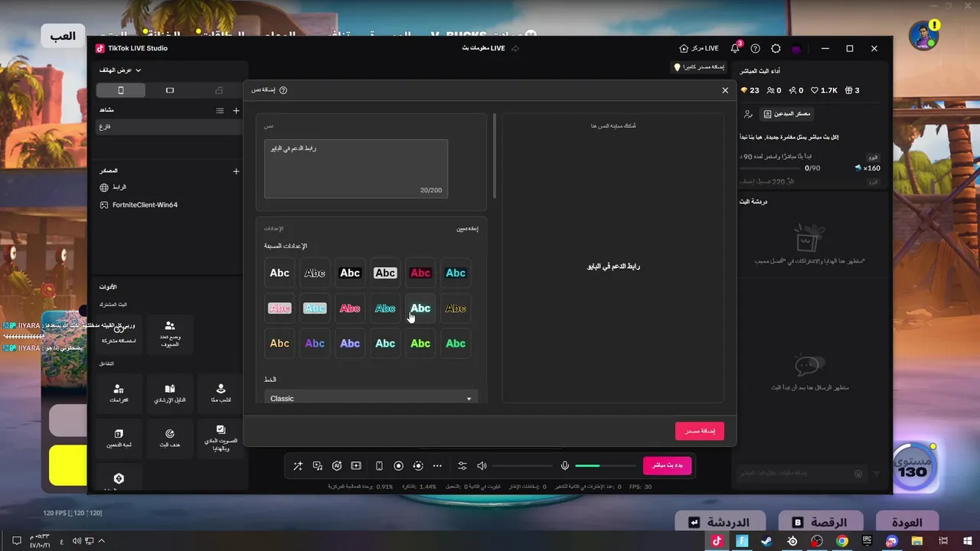Click the pink add source button
This screenshot has width=980, height=551.
coord(700,431)
